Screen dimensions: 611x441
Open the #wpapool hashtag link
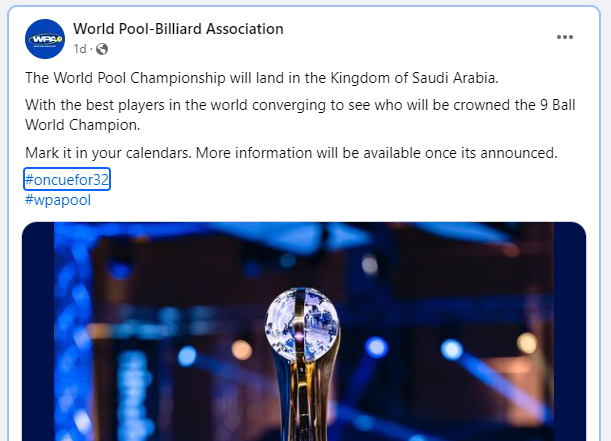(x=57, y=199)
